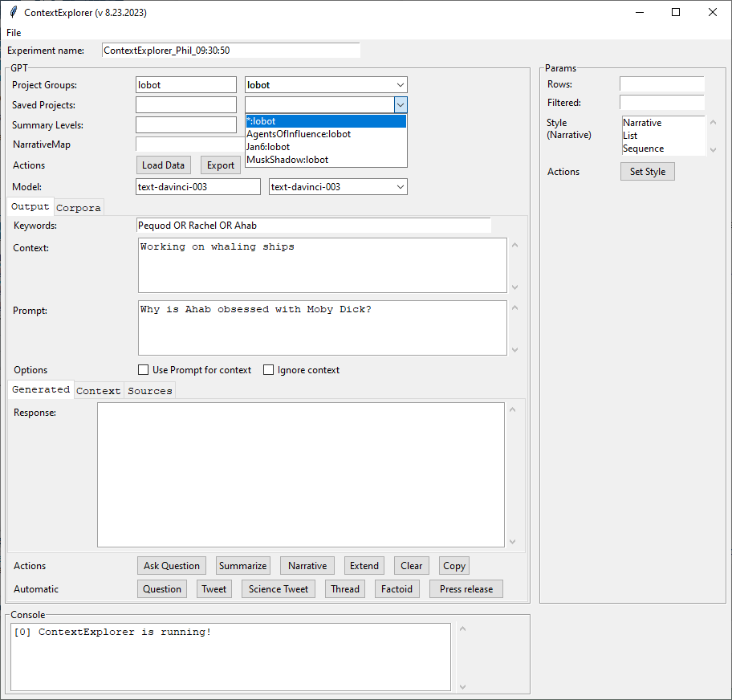Pick MuskShadow:lobot project option
Image resolution: width=732 pixels, height=700 pixels.
[x=287, y=160]
